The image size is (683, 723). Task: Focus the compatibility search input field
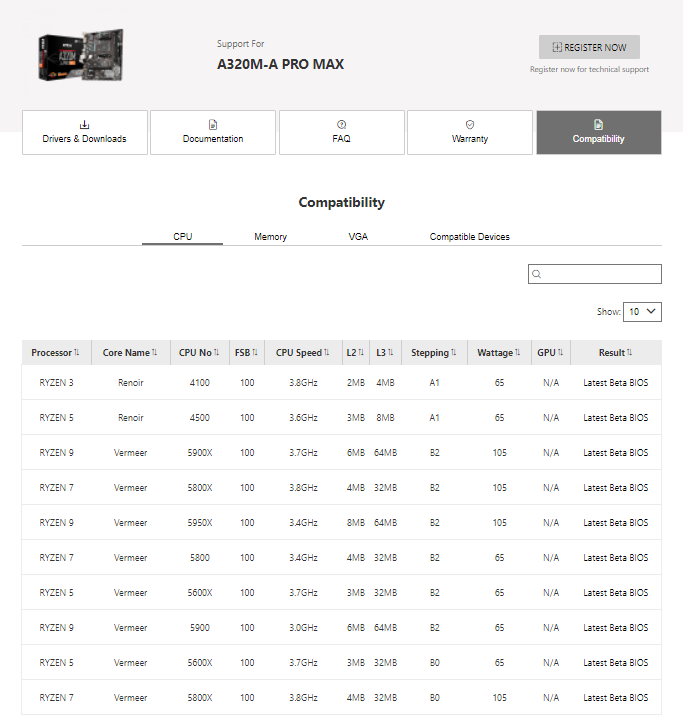[x=595, y=274]
